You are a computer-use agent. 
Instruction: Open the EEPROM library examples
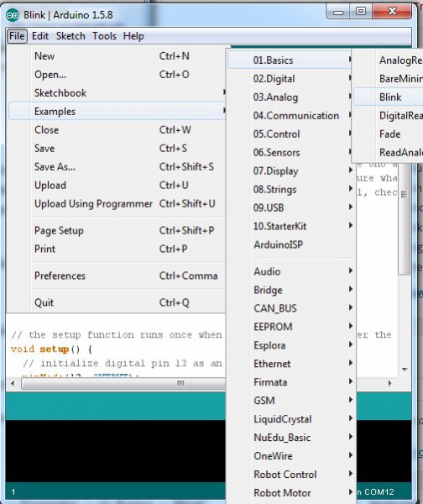click(x=290, y=327)
